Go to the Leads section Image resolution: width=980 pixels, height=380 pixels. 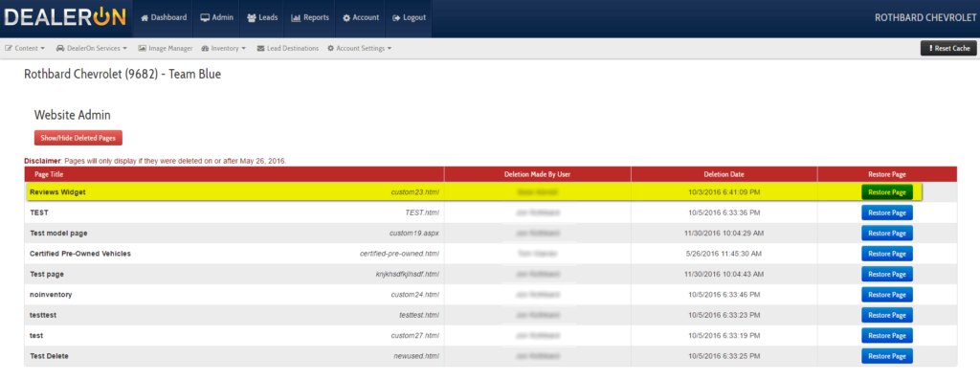coord(262,18)
